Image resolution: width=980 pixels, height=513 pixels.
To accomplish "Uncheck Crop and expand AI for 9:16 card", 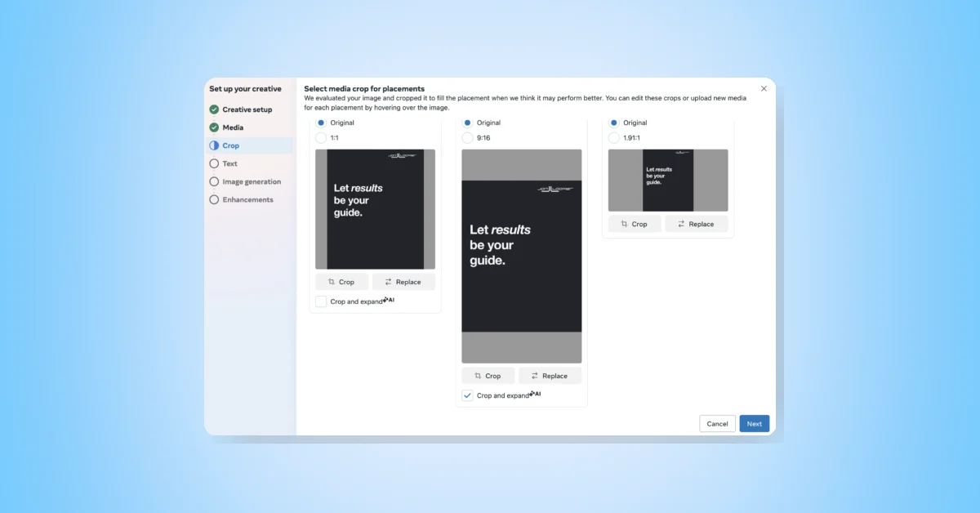I will click(467, 395).
